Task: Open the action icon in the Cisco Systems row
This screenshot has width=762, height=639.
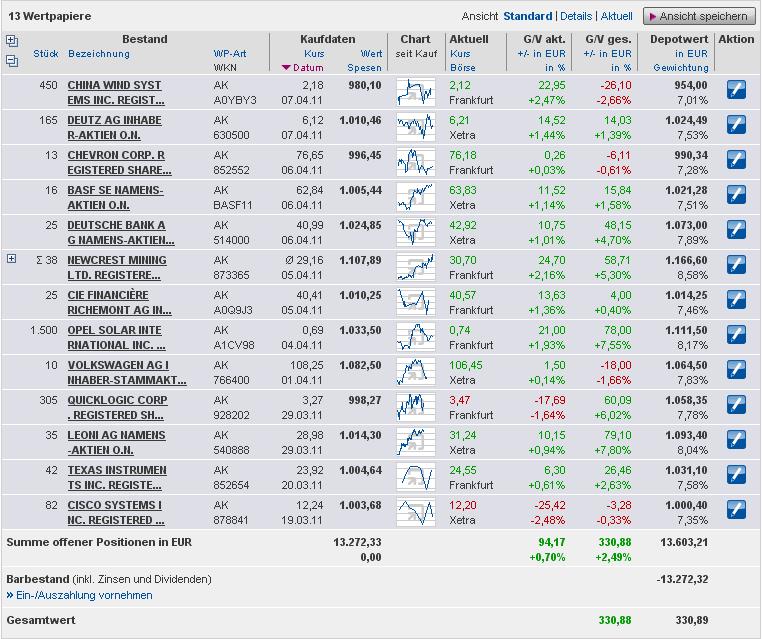Action: [736, 511]
